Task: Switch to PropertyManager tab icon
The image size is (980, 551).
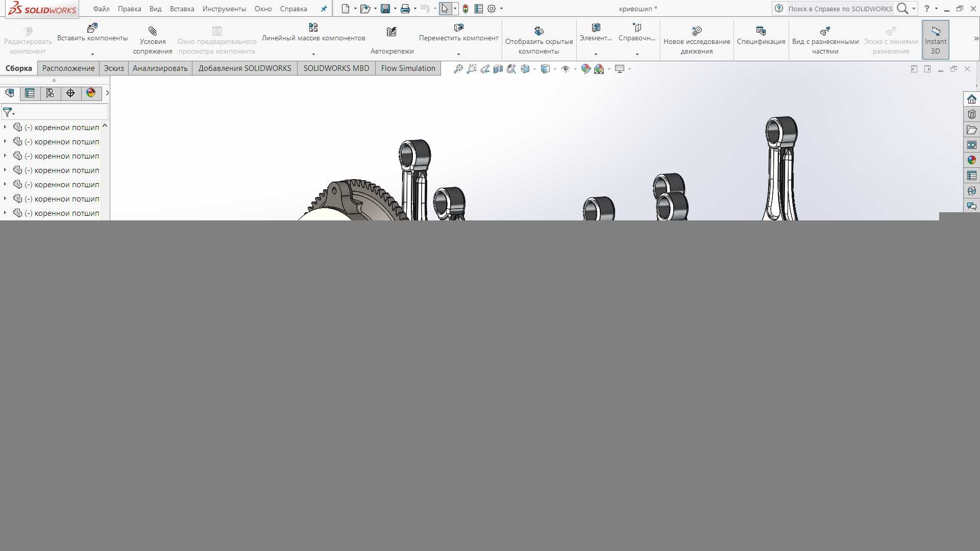Action: click(30, 93)
